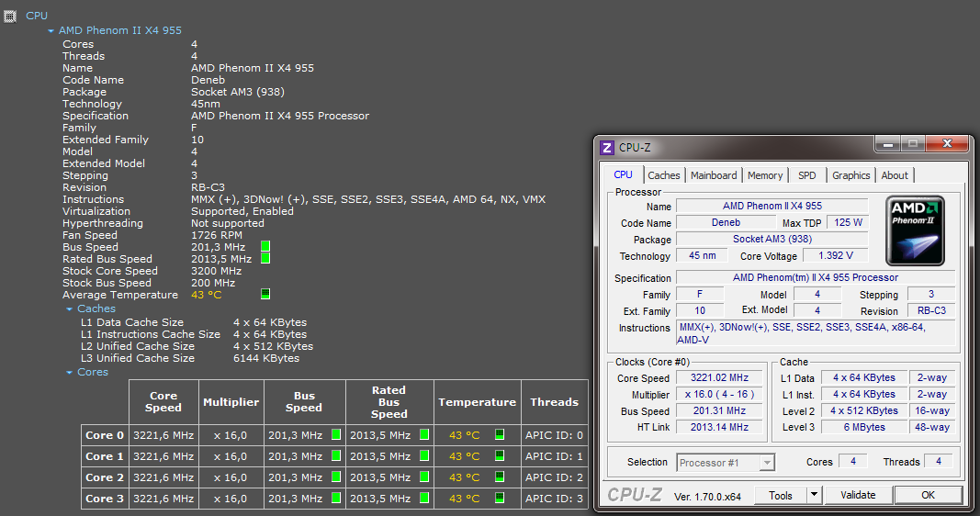
Task: Click the green Bus Speed indicator beside 201,3 MHz
Action: tap(265, 247)
